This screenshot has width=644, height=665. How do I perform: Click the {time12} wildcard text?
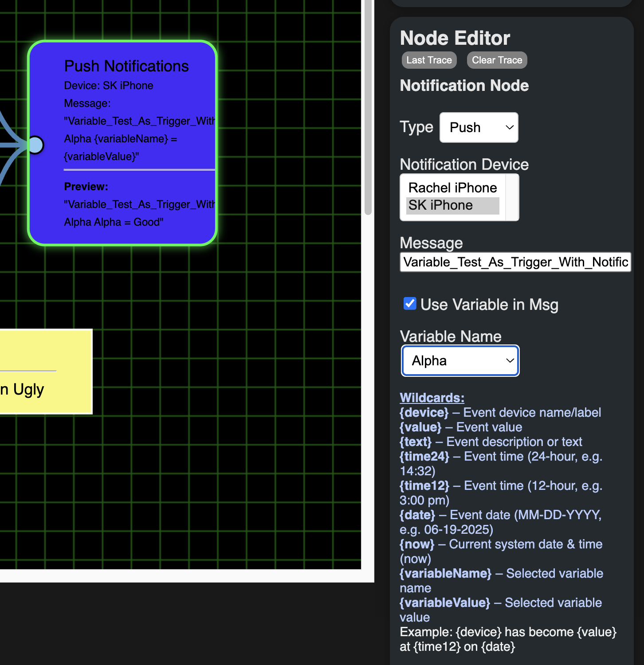coord(425,485)
